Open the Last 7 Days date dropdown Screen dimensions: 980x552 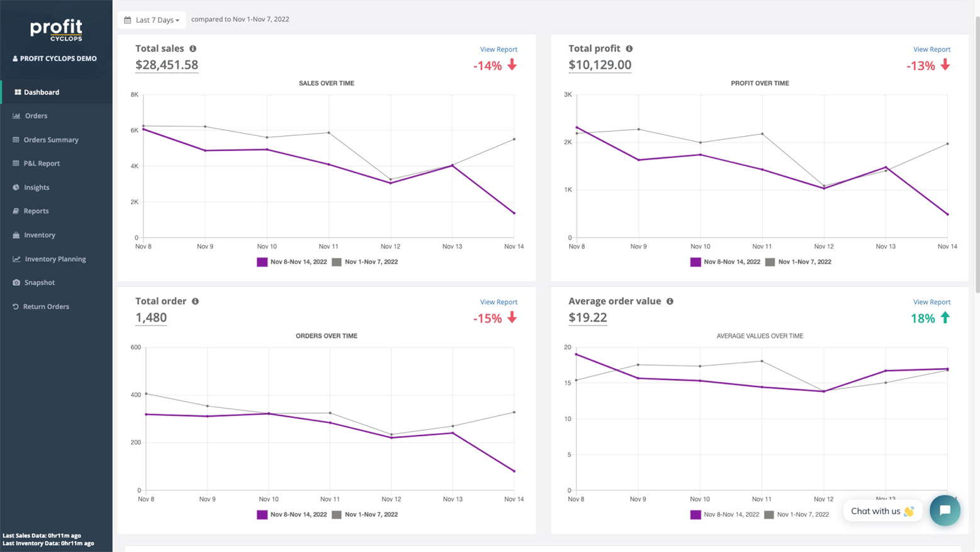pyautogui.click(x=152, y=20)
